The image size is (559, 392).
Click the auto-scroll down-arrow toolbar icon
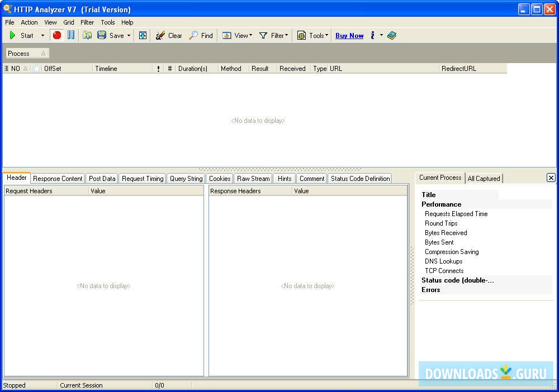pyautogui.click(x=143, y=35)
